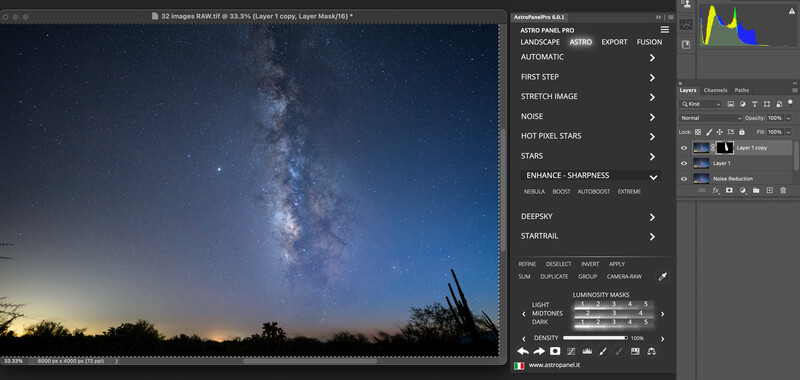Screen dimensions: 800x380
Task: Click the create new layer icon
Action: pyautogui.click(x=770, y=190)
